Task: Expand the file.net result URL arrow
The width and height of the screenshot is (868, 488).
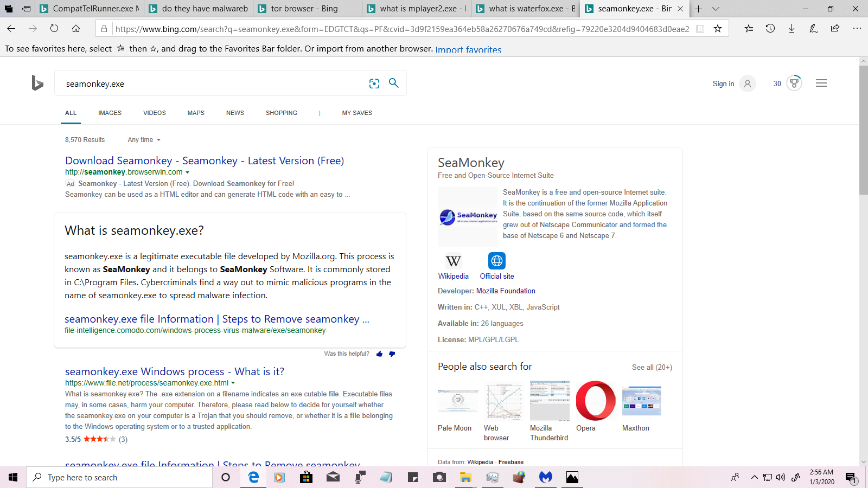Action: tap(233, 383)
